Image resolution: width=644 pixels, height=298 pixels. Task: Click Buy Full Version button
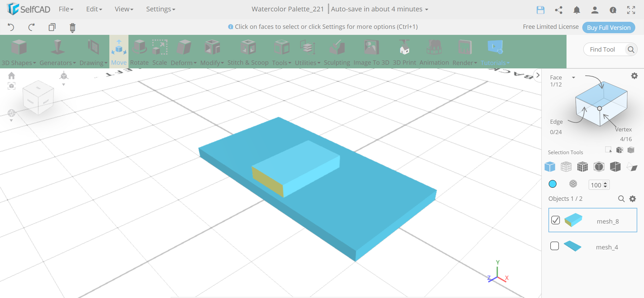(x=608, y=27)
